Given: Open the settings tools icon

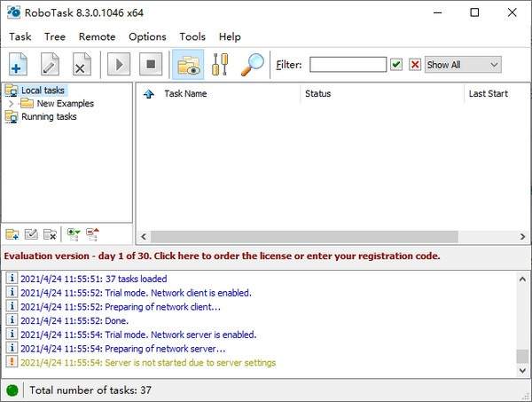Looking at the screenshot, I should click(x=221, y=65).
